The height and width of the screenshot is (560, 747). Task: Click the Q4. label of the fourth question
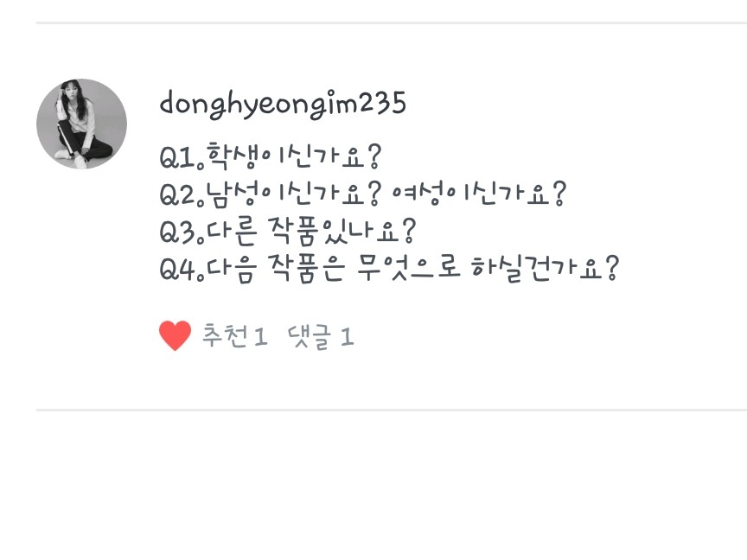point(182,270)
